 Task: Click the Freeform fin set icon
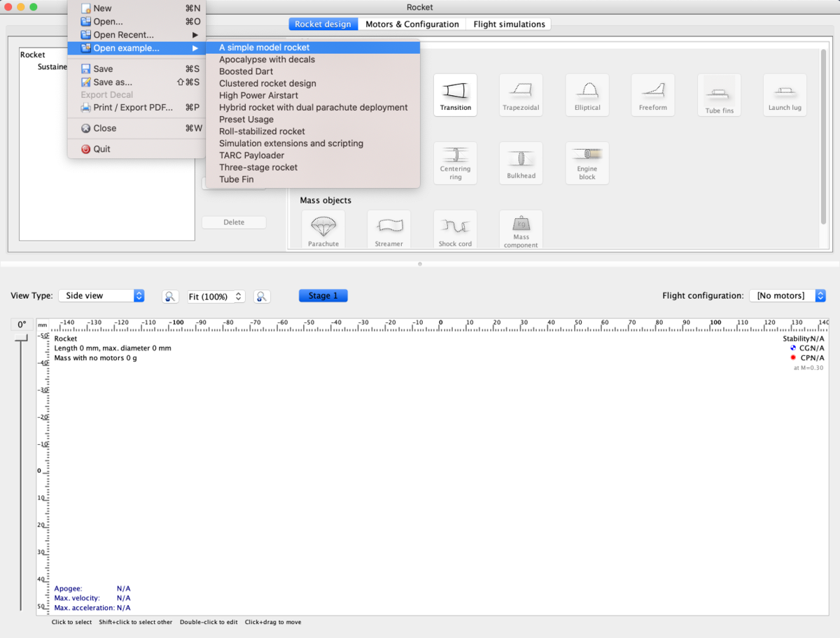pos(652,94)
